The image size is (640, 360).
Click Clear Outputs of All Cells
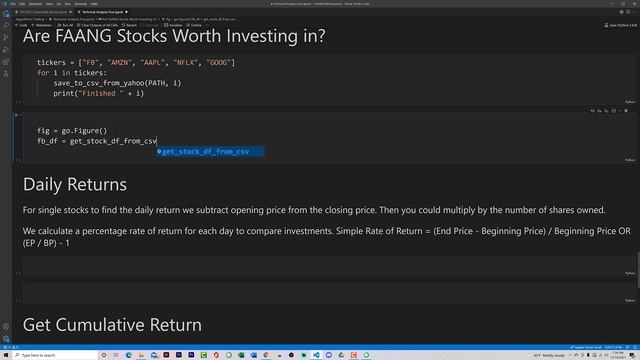[97, 25]
